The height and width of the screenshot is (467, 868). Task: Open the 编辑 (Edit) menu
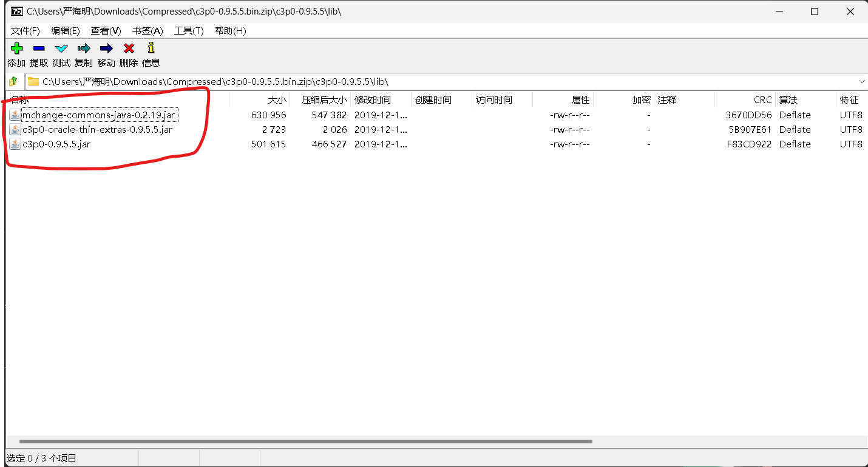pos(65,31)
